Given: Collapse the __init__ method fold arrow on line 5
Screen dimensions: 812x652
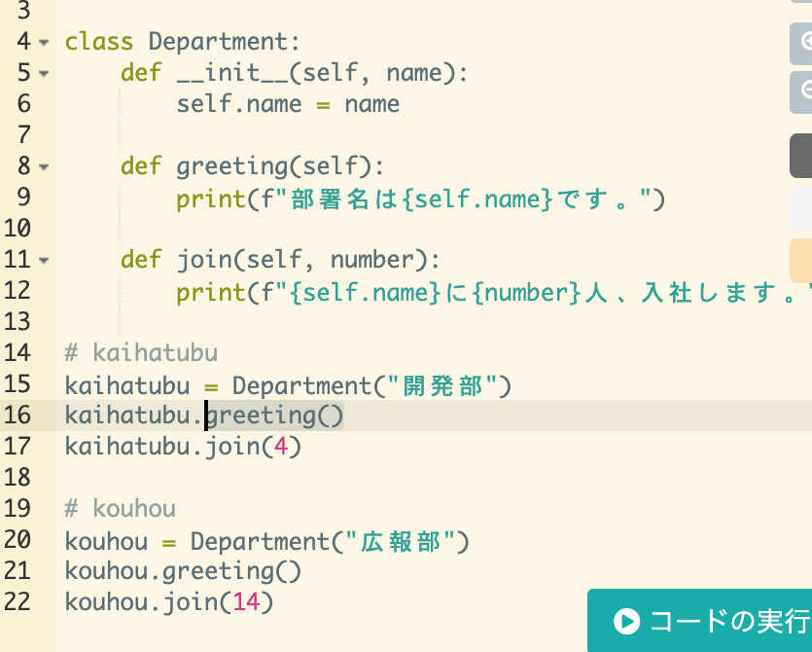Looking at the screenshot, I should (x=44, y=74).
